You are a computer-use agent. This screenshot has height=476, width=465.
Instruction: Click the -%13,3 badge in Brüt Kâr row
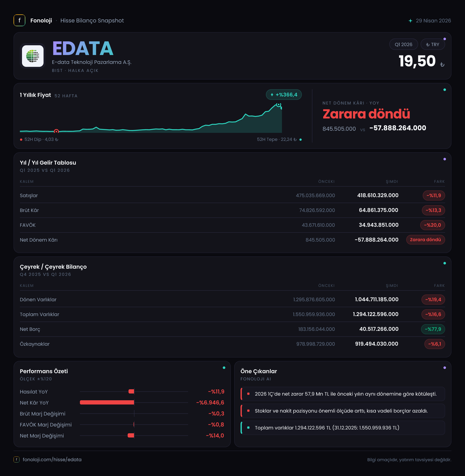[433, 210]
